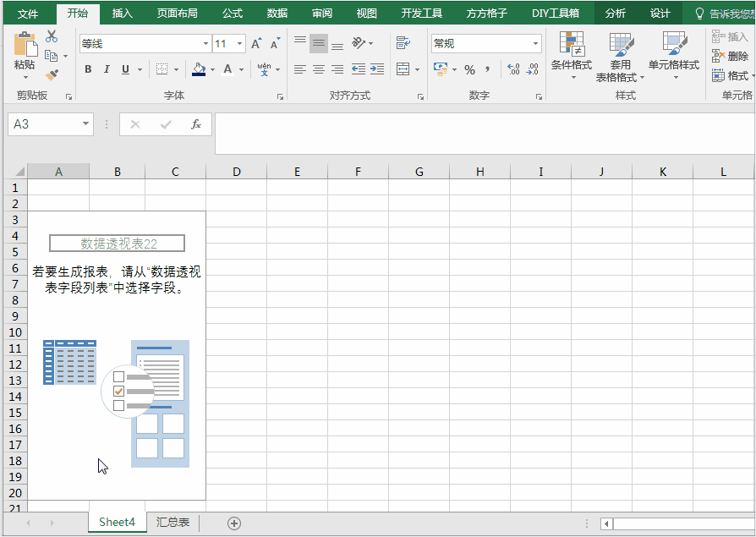Image resolution: width=756 pixels, height=537 pixels.
Task: Open the number format 常规 dropdown
Action: click(535, 44)
